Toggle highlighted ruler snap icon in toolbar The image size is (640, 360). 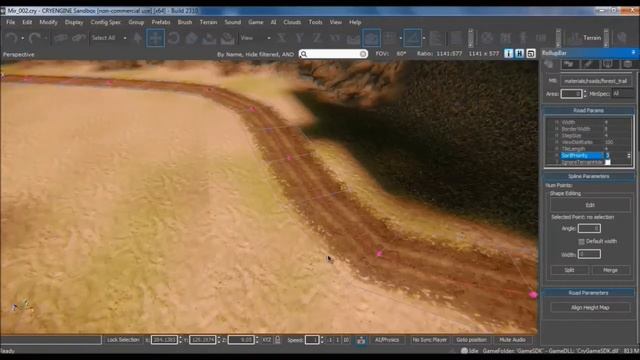point(412,38)
